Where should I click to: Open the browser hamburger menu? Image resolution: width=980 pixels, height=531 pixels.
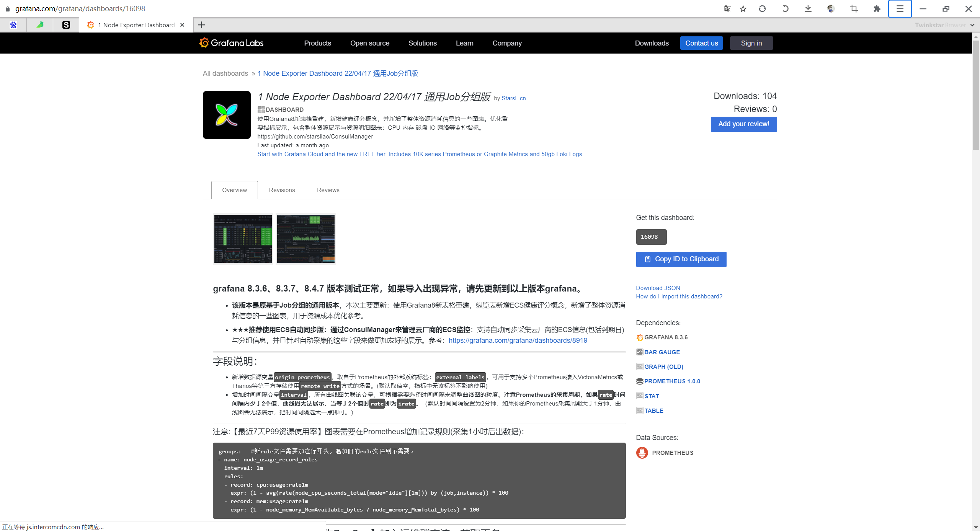coord(900,8)
